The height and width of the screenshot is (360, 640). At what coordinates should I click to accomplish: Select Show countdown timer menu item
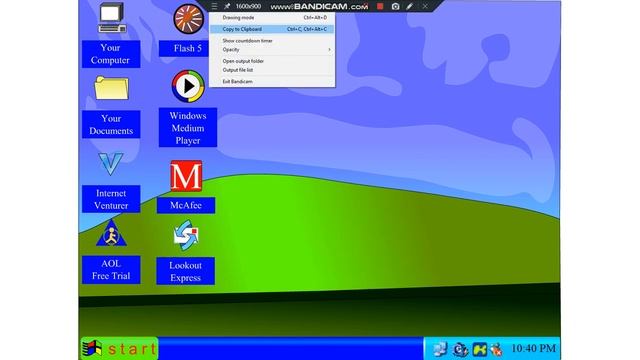272,41
